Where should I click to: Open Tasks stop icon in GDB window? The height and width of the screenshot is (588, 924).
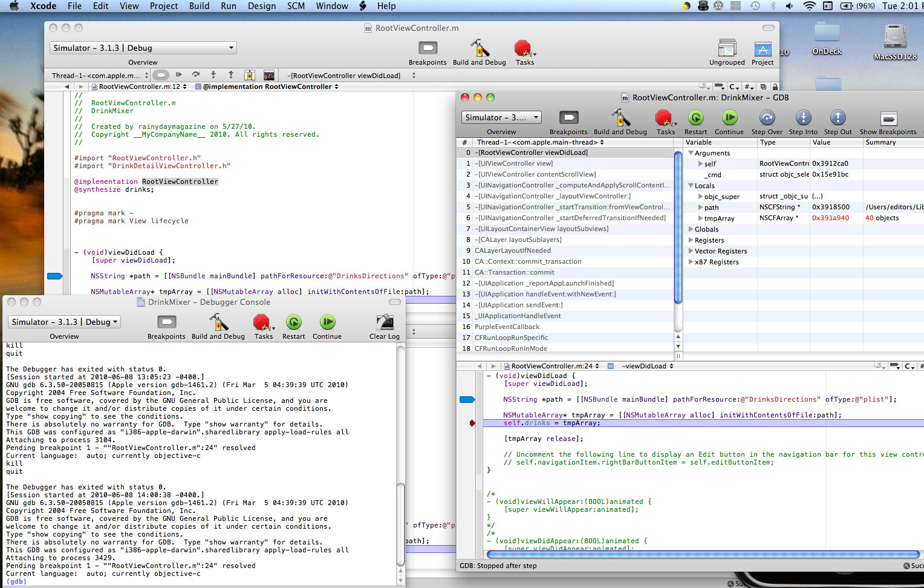(665, 118)
